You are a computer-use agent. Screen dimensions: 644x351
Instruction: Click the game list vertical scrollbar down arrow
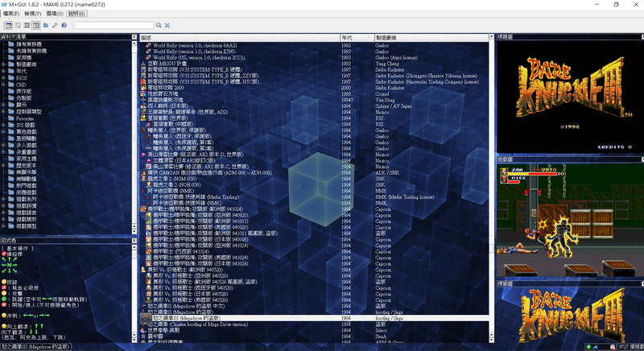(491, 340)
